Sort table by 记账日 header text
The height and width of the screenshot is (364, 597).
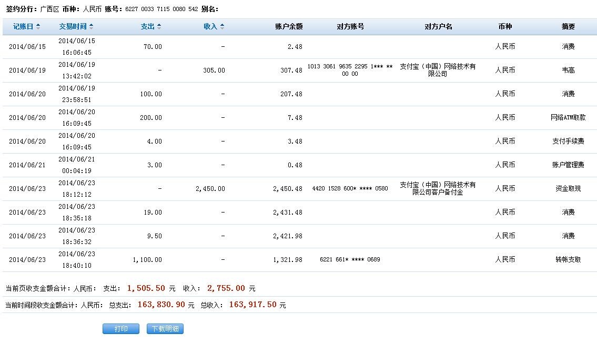pyautogui.click(x=23, y=27)
